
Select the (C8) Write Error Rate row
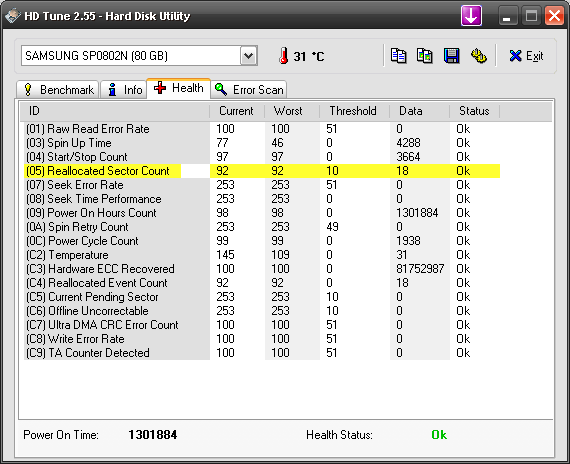click(x=262, y=339)
